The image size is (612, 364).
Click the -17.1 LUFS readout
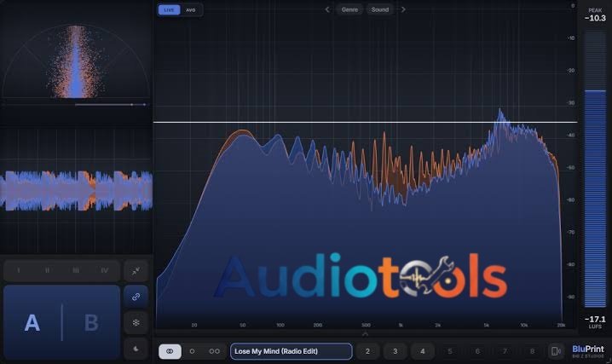point(595,321)
